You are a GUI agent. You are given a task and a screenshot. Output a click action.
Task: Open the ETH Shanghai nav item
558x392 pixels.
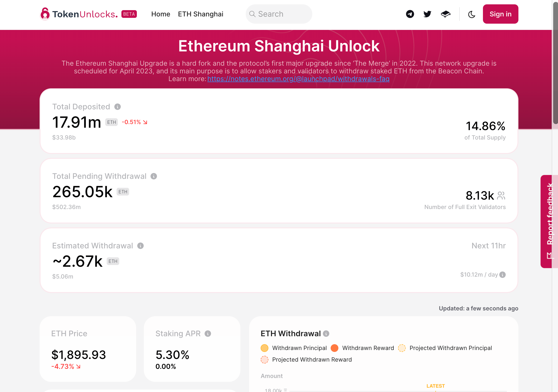click(x=201, y=14)
